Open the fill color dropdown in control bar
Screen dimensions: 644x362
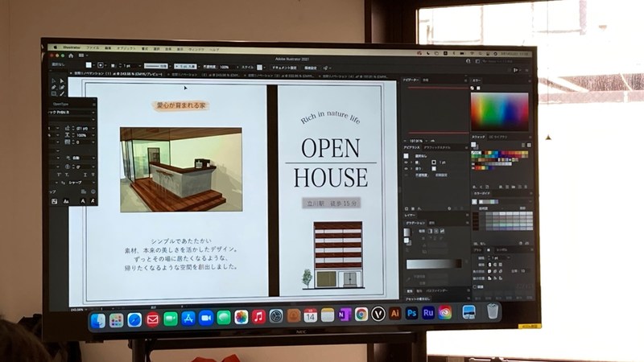(94, 65)
